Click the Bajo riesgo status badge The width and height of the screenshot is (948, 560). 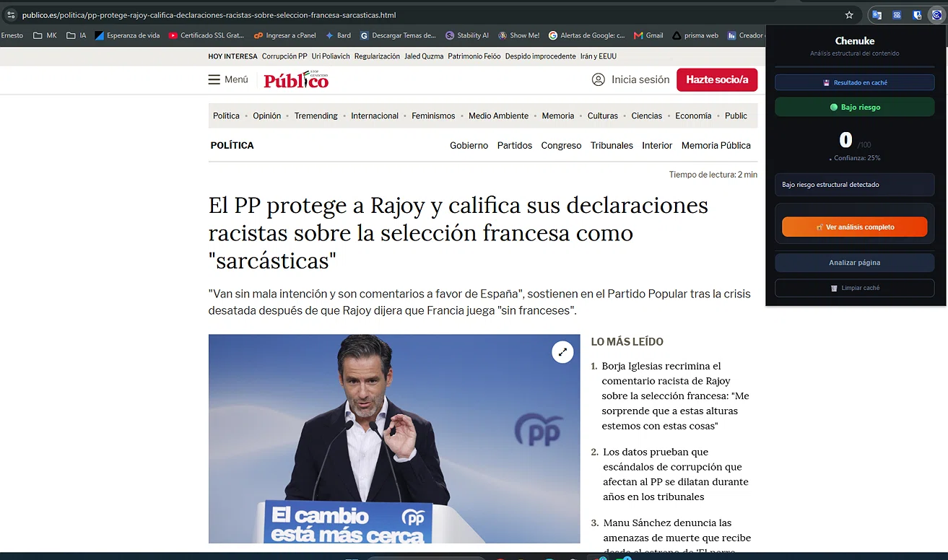coord(855,107)
